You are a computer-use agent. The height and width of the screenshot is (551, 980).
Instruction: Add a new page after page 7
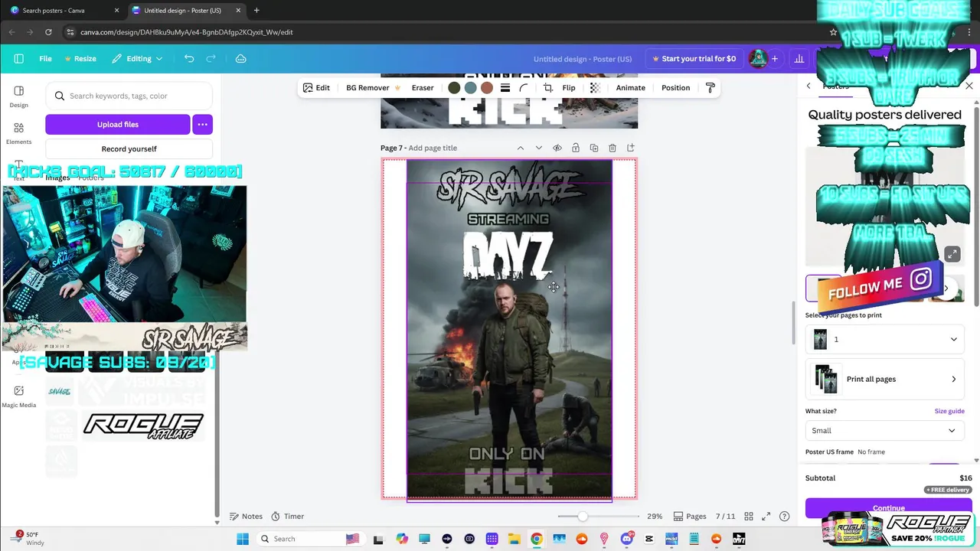[631, 148]
